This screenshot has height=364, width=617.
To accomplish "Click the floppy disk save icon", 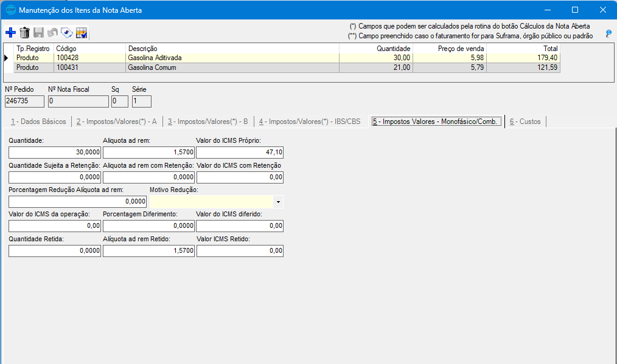I will click(38, 33).
